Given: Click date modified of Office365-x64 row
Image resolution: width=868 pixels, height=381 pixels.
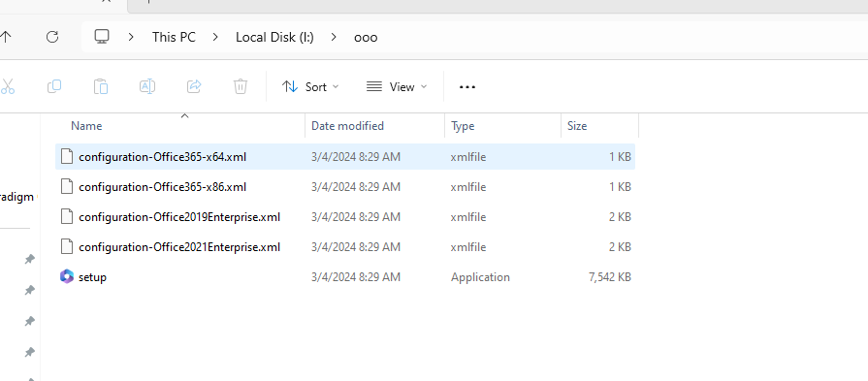Looking at the screenshot, I should click(x=355, y=157).
